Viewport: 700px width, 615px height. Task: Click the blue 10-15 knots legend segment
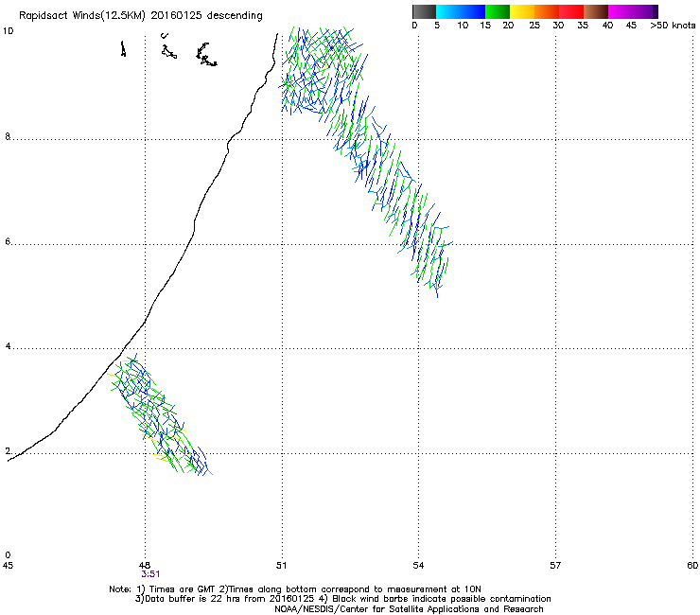(473, 11)
